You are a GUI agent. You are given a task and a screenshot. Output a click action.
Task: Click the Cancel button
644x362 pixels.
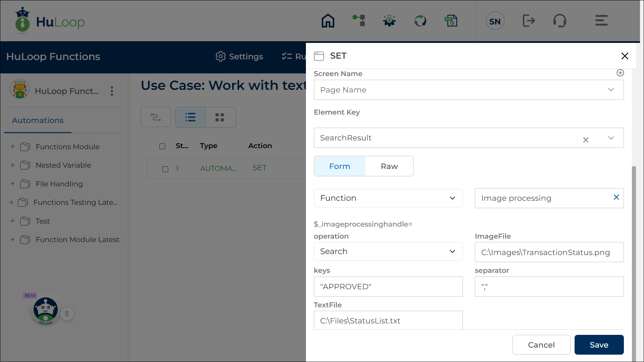click(x=541, y=345)
